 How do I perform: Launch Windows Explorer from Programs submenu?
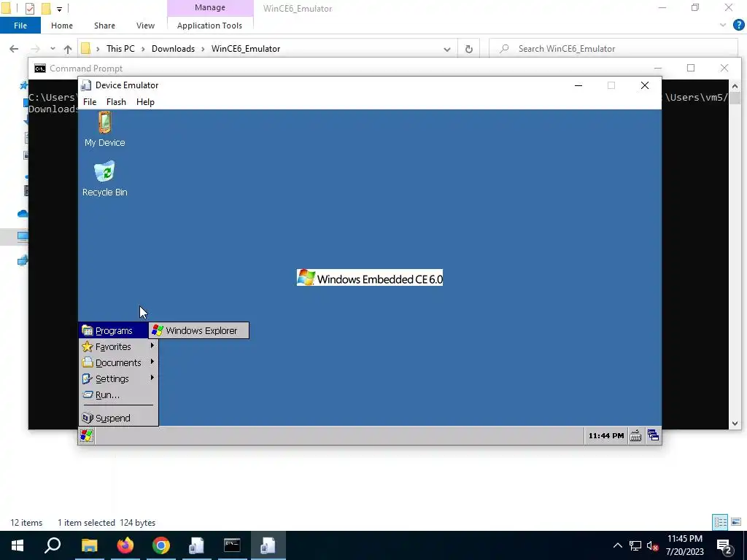198,330
